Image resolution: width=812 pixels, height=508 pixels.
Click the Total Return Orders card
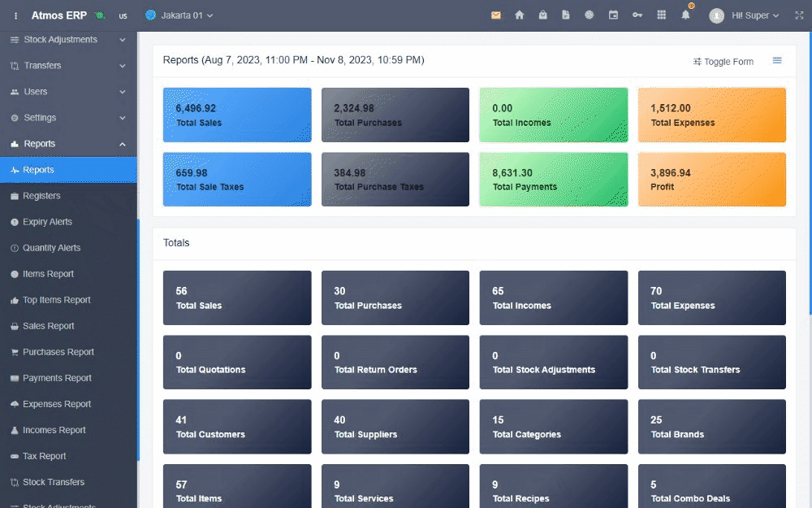click(395, 363)
